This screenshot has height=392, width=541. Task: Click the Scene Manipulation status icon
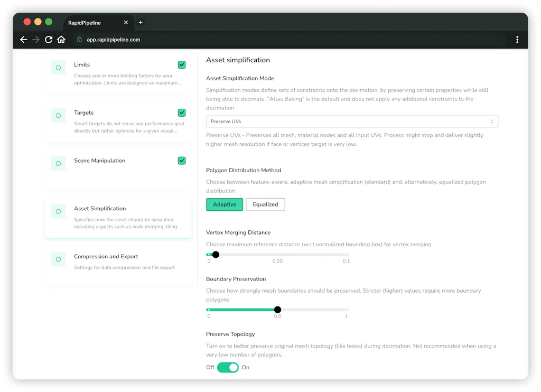(58, 164)
